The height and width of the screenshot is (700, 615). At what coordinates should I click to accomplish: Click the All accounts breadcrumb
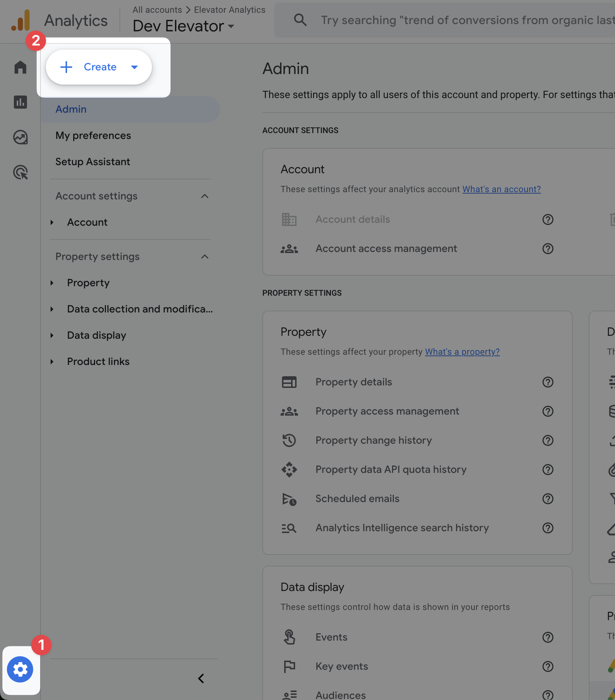tap(157, 10)
